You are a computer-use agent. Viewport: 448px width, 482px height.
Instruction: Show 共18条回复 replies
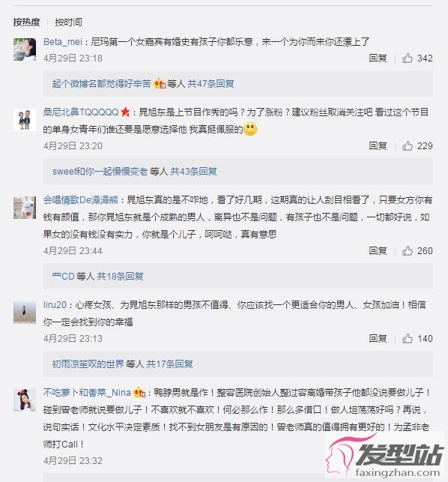(120, 276)
